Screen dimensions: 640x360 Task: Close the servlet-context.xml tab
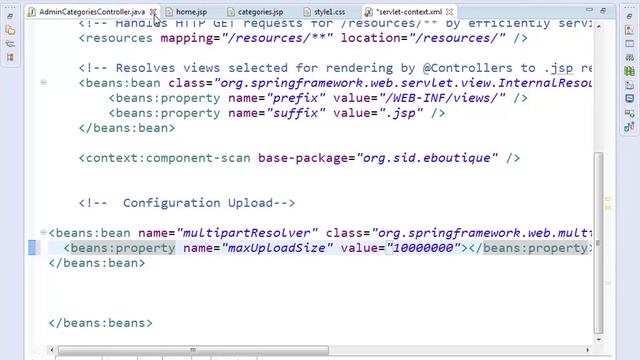coord(449,12)
